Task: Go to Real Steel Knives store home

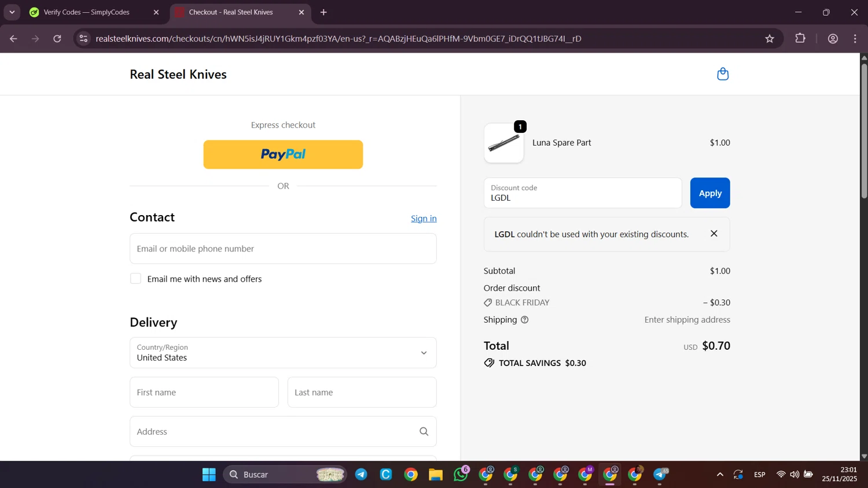Action: tap(178, 75)
